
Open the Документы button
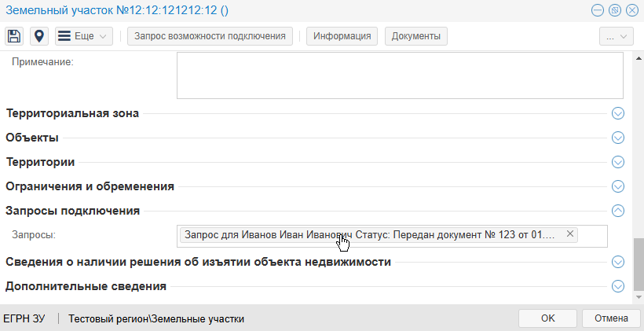click(416, 36)
